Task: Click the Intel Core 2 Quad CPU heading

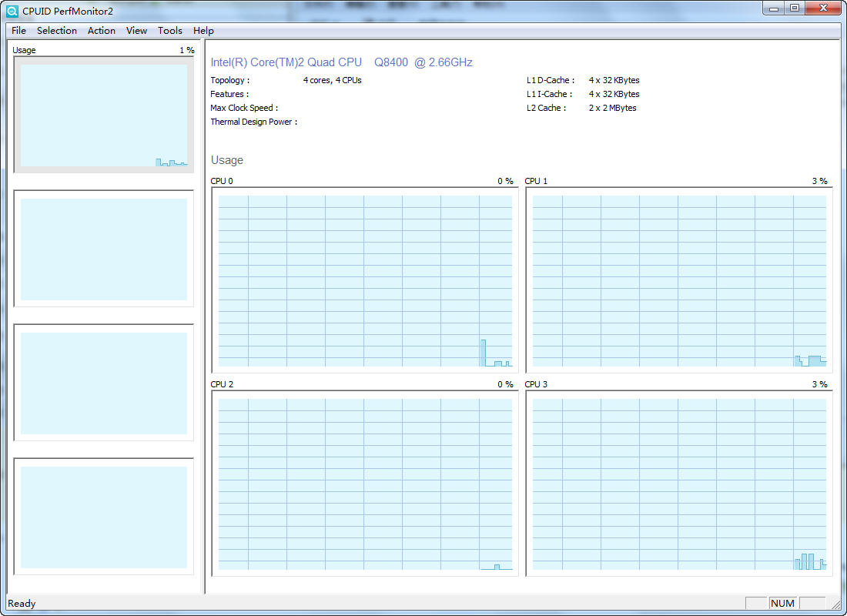Action: pos(341,62)
